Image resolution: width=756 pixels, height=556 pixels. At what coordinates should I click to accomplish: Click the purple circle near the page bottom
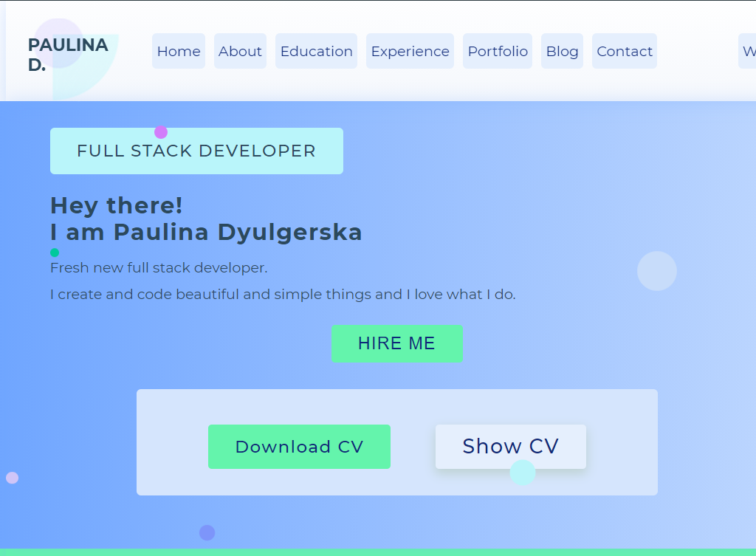207,532
